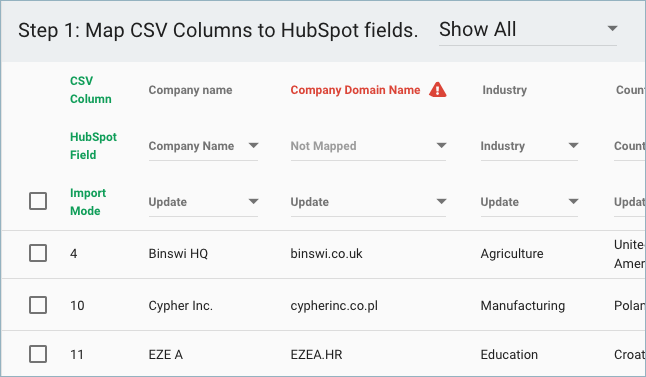The height and width of the screenshot is (377, 646).
Task: Select the binswi.co.uk domain cell
Action: pyautogui.click(x=326, y=253)
